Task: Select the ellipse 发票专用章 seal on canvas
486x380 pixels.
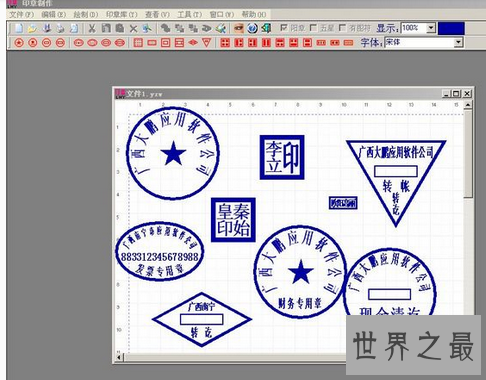Action: coord(160,251)
